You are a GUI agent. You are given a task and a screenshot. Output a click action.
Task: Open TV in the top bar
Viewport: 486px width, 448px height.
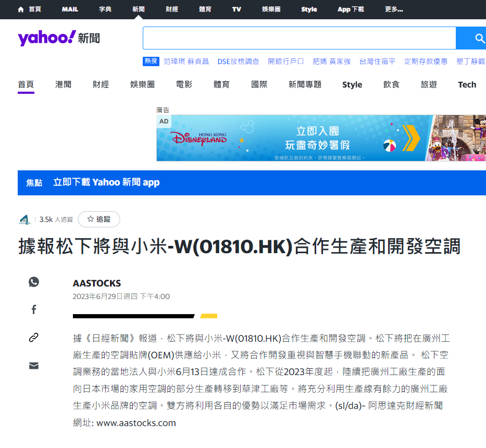[x=236, y=9]
